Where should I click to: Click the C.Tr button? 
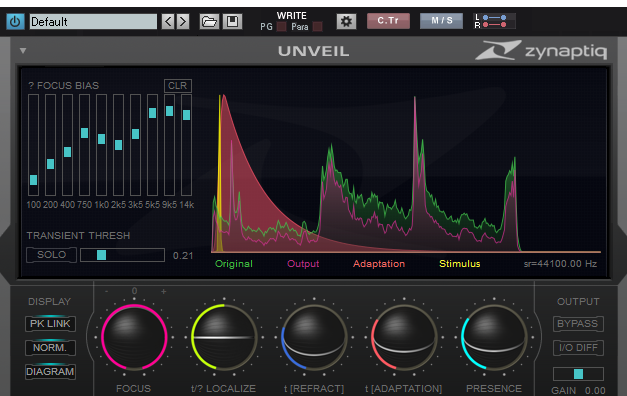point(388,21)
